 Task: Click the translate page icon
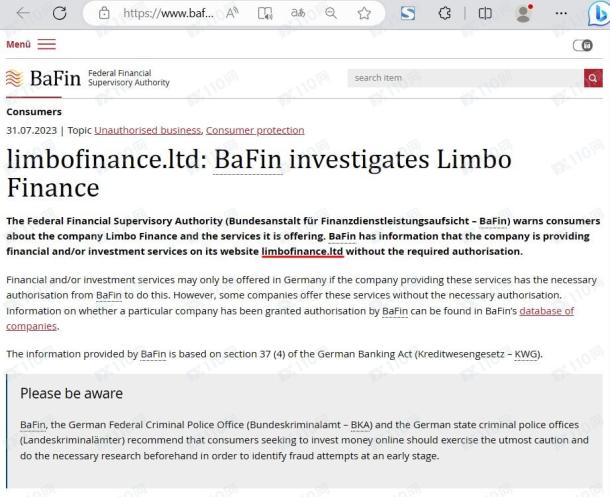[298, 13]
